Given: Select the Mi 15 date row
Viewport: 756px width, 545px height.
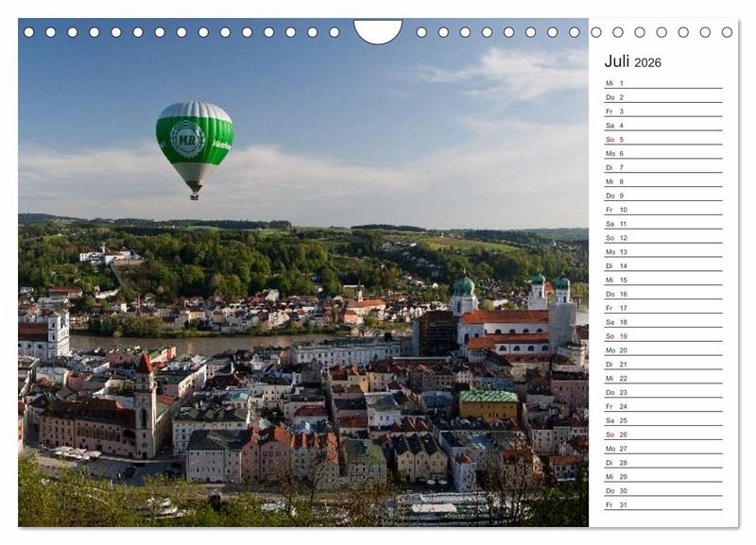Looking at the screenshot, I should coord(663,280).
